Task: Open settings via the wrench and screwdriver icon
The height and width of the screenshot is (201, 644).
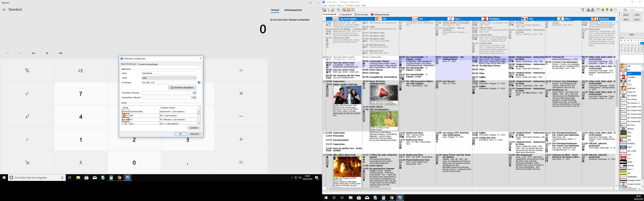Action: pyautogui.click(x=333, y=10)
